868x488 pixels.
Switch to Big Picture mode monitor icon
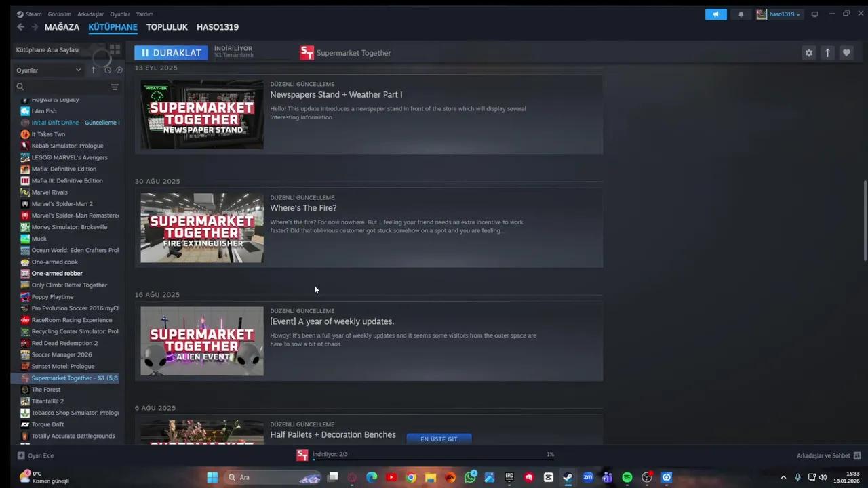pyautogui.click(x=814, y=14)
